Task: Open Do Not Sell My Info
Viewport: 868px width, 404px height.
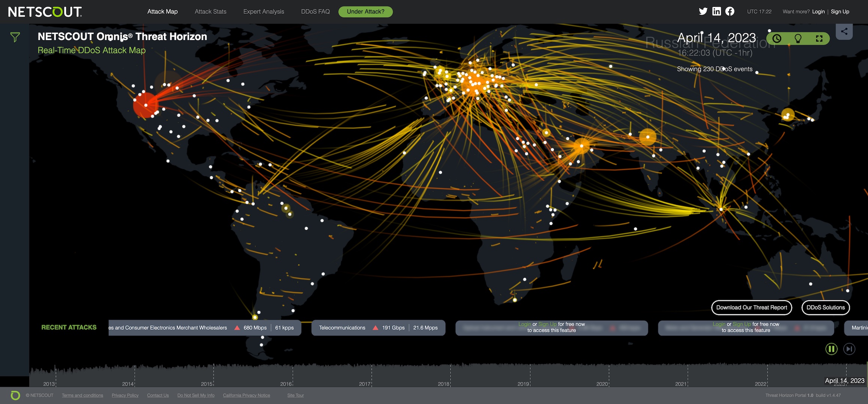Action: coord(196,395)
